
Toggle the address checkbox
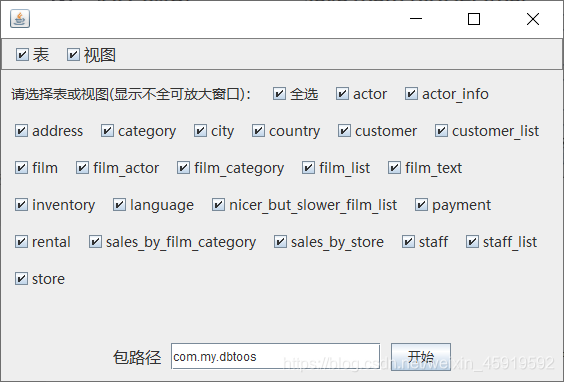click(x=22, y=131)
